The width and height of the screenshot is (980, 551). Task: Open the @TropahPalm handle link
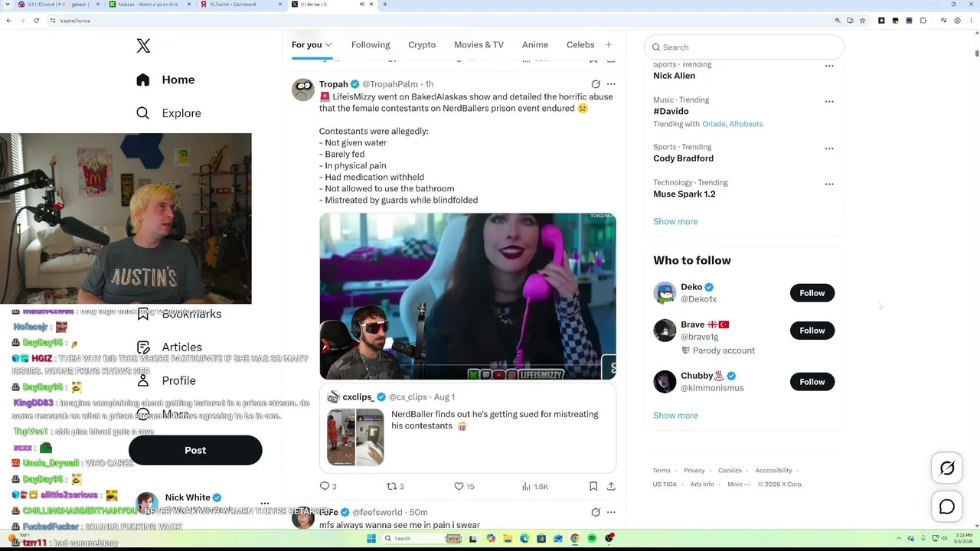[390, 84]
